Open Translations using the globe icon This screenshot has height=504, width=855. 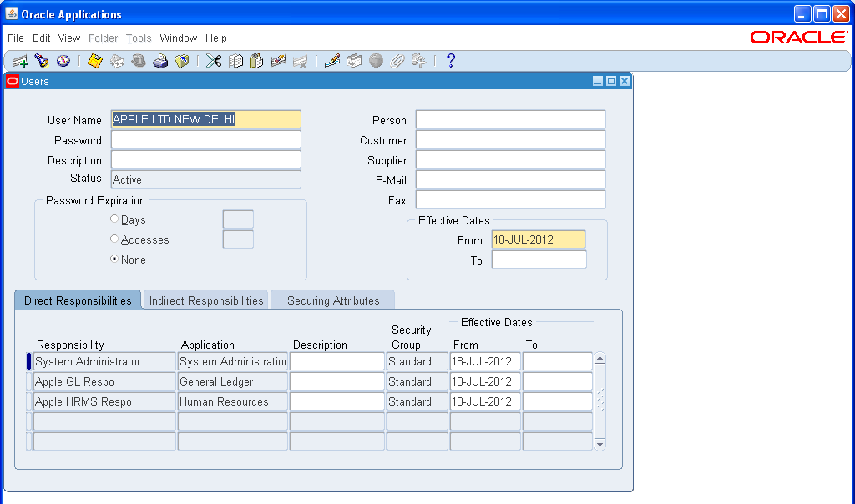(377, 60)
